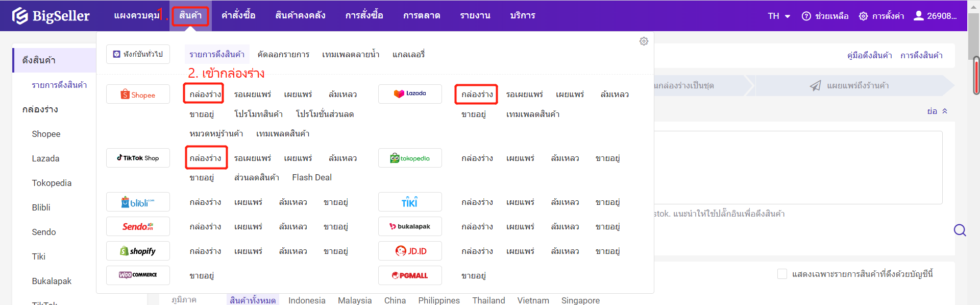Click the help question mark icon

pyautogui.click(x=806, y=16)
